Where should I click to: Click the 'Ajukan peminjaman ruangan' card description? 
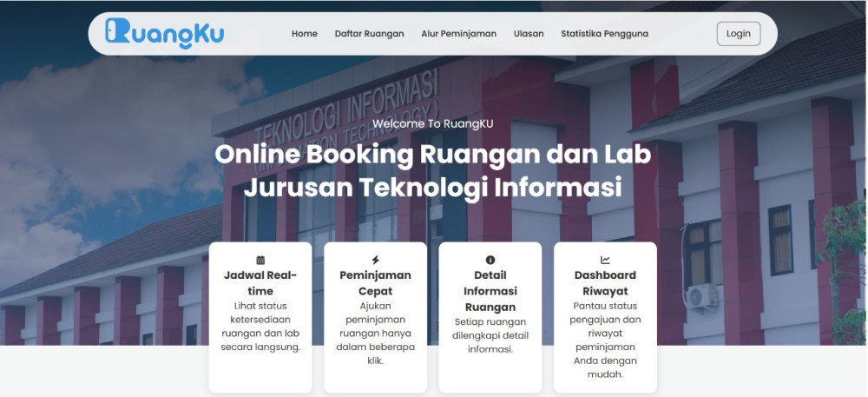[375, 334]
